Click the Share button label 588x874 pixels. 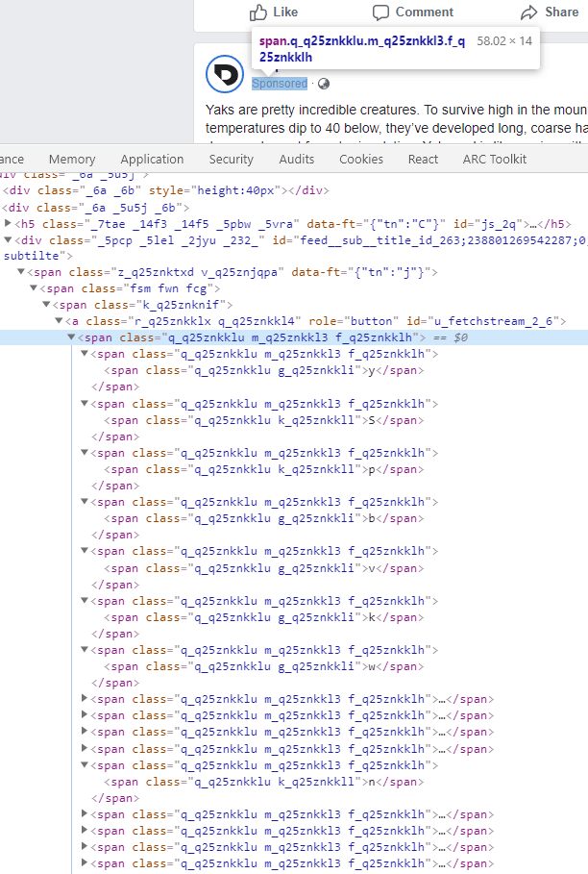coord(561,12)
